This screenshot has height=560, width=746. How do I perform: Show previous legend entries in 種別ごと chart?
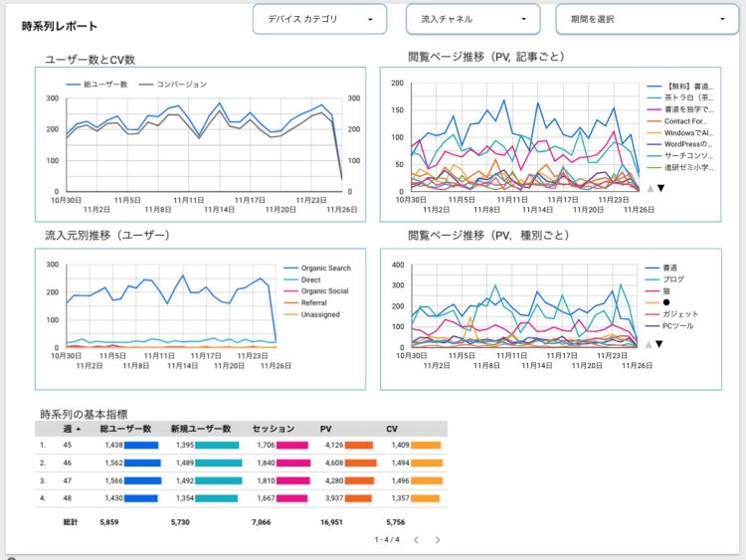click(648, 344)
